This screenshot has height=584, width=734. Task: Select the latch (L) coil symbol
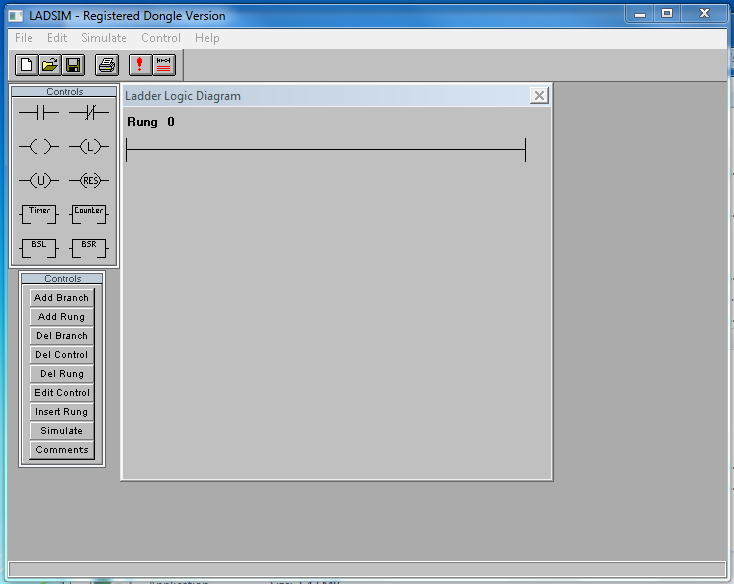89,146
